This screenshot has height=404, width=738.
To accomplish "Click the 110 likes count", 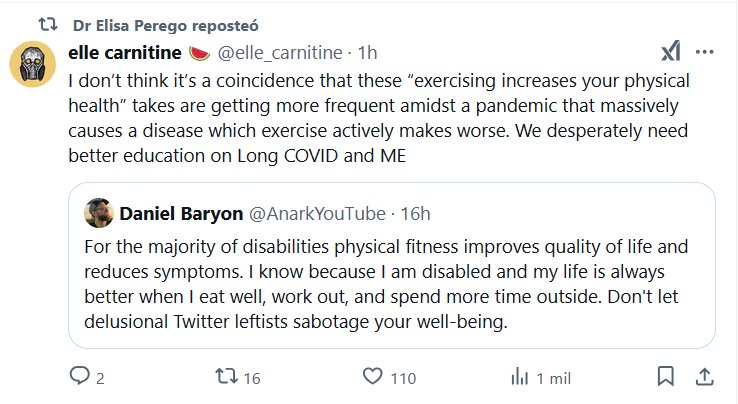I will tap(402, 378).
